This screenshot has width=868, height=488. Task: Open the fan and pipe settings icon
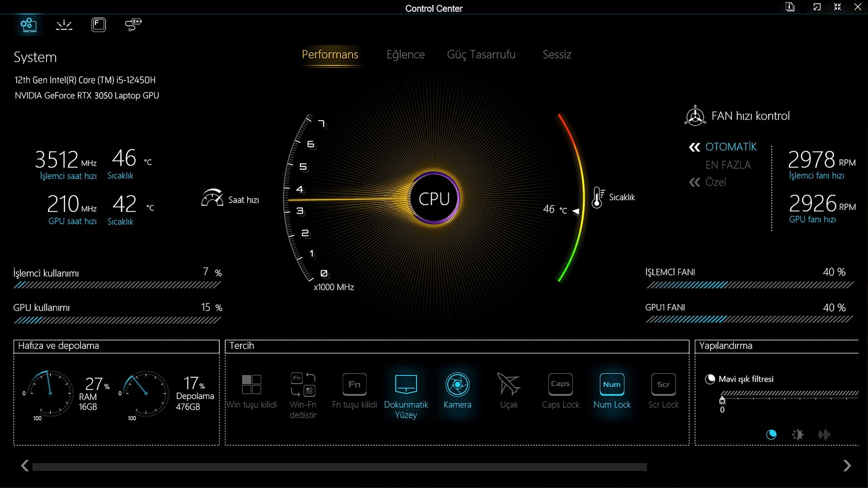[133, 24]
